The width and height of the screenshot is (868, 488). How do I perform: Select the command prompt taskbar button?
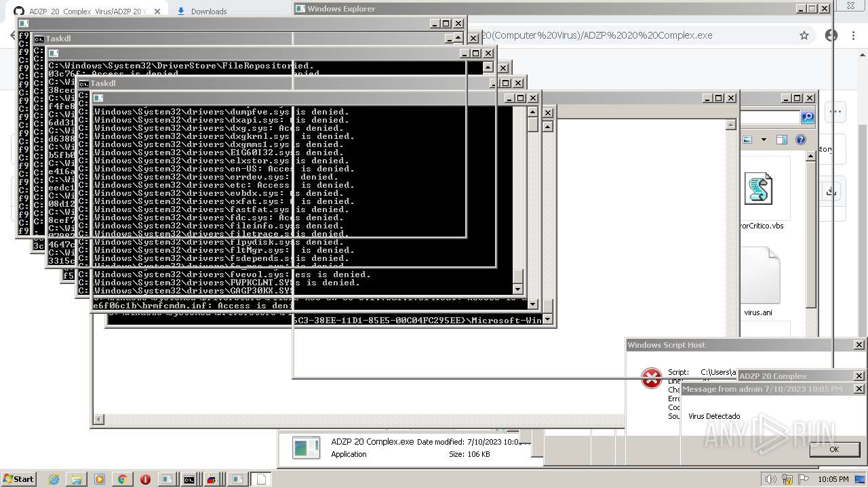[189, 479]
